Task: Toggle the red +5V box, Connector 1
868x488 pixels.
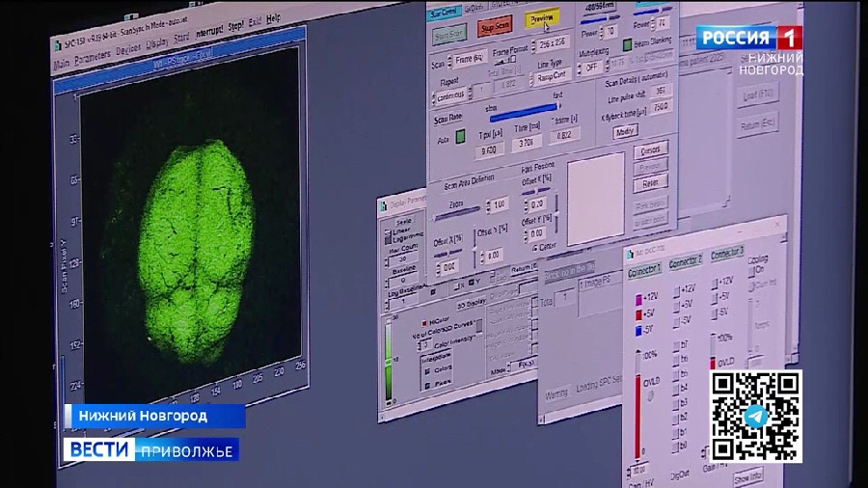Action: point(637,313)
